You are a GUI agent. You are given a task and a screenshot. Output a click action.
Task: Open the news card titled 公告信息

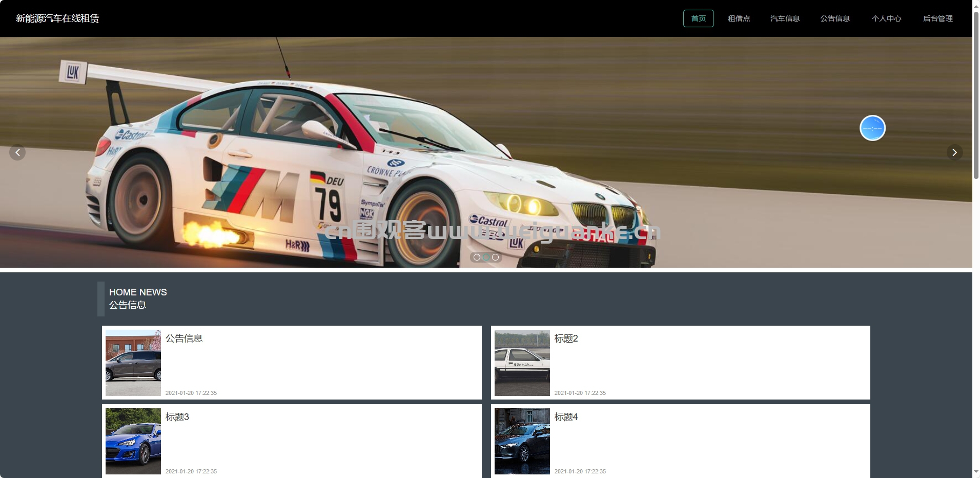[292, 363]
